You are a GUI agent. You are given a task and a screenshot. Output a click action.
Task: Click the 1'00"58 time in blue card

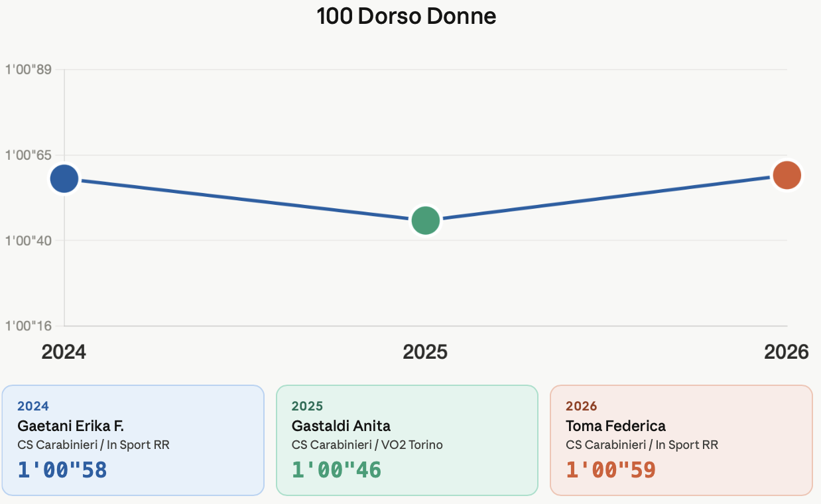62,470
